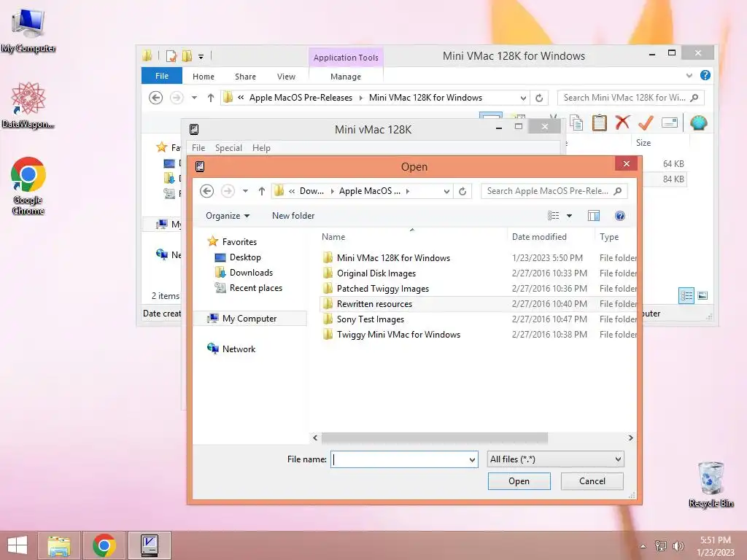This screenshot has width=747, height=560.
Task: Open the Help menu in Mini vMac
Action: coord(261,147)
